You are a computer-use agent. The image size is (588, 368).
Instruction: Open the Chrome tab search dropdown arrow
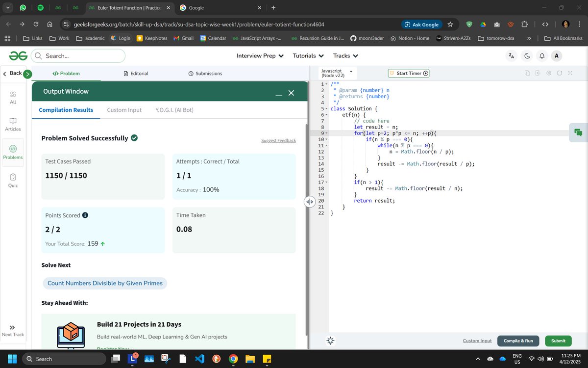[8, 8]
